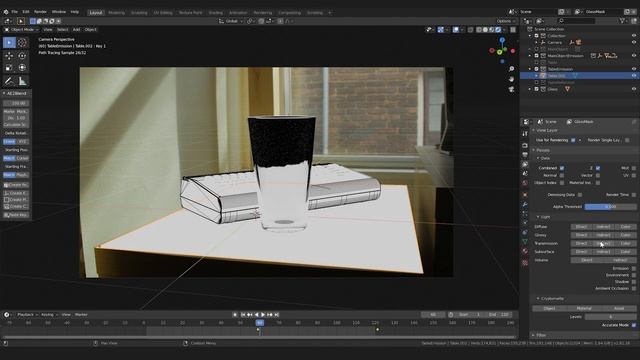
Task: Open the Object Data green triangle tab
Action: 525,242
